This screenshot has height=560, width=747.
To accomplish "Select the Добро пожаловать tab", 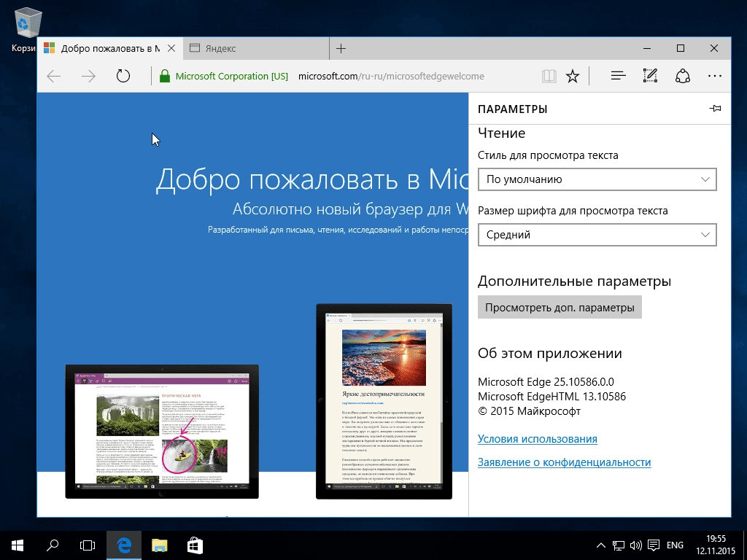I will [x=109, y=48].
